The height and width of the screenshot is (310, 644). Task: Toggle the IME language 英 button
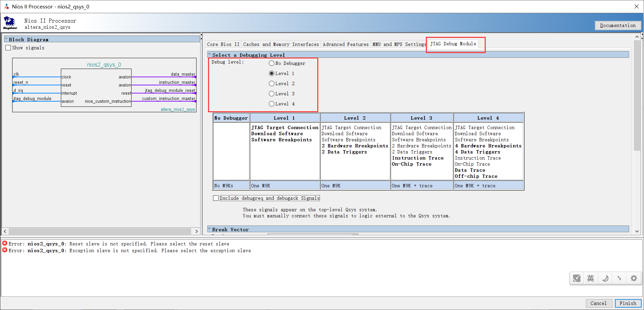click(x=591, y=278)
